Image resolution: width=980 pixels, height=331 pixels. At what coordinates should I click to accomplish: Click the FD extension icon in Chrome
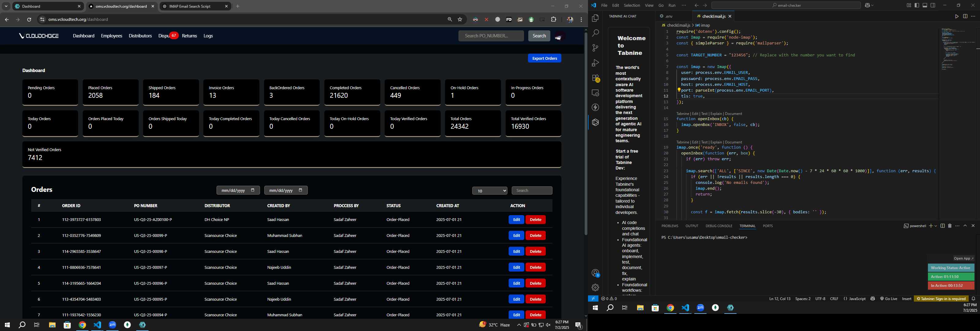pos(509,19)
